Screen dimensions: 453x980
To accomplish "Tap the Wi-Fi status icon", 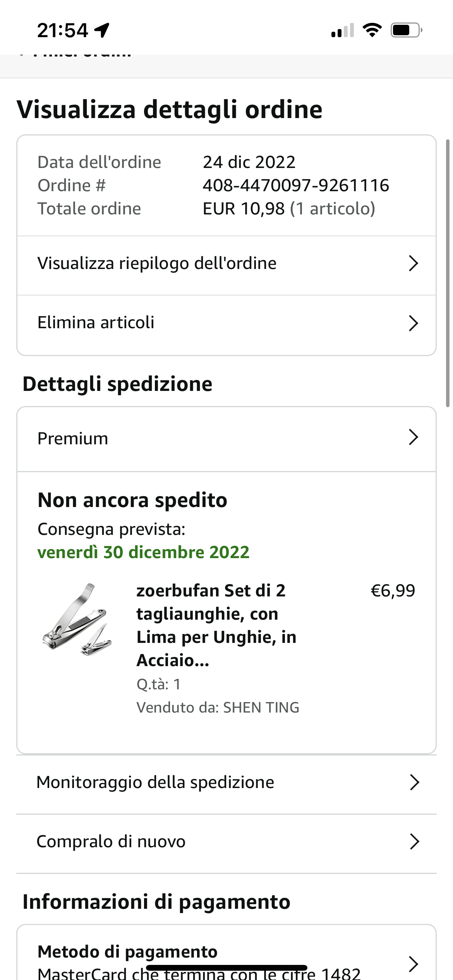I will [x=372, y=30].
